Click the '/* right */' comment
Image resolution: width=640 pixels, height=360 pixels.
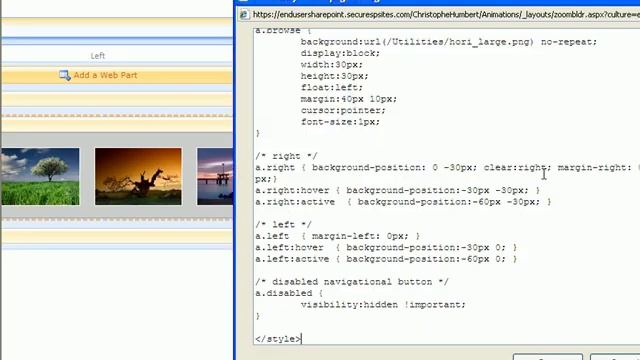pyautogui.click(x=286, y=156)
